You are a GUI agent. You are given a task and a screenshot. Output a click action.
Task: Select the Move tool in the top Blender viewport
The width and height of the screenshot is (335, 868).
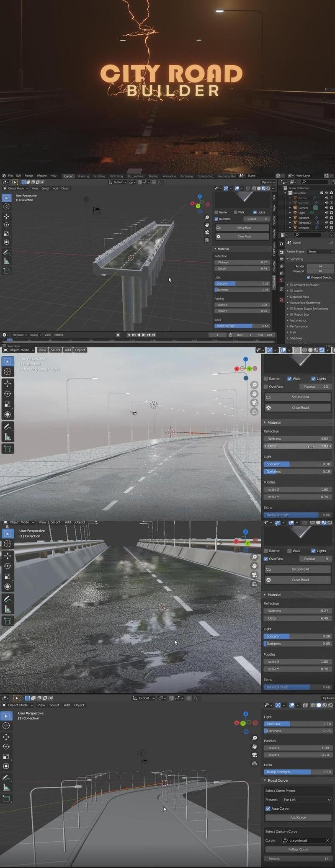6,216
